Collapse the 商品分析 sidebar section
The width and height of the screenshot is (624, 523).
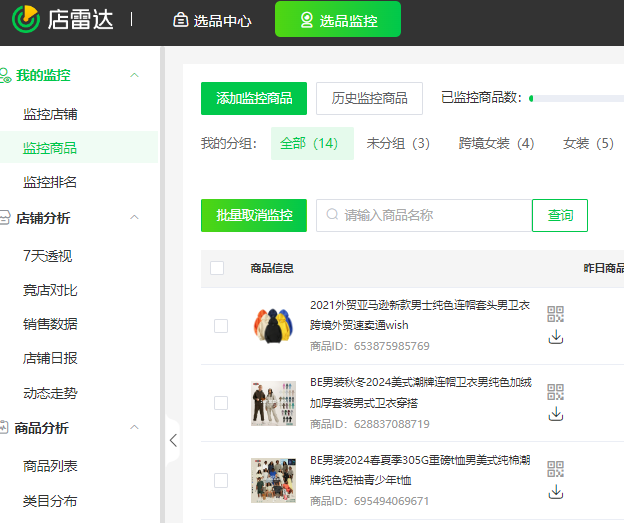point(134,428)
